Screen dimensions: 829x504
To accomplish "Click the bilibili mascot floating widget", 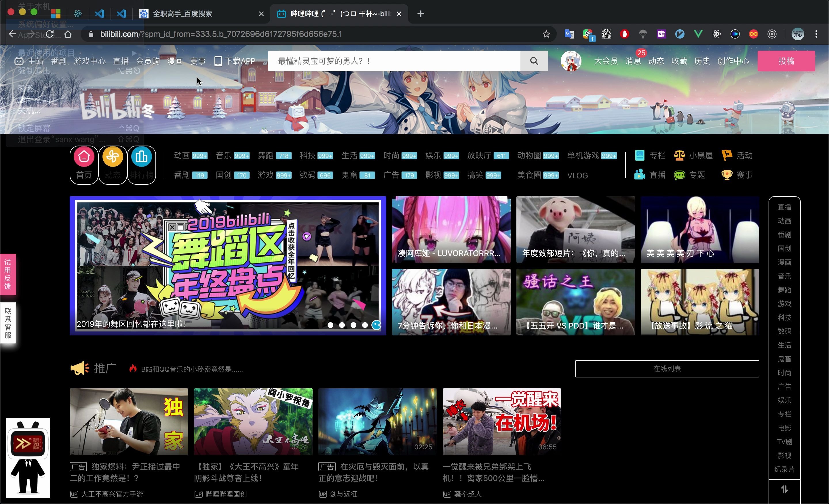I will pyautogui.click(x=28, y=458).
